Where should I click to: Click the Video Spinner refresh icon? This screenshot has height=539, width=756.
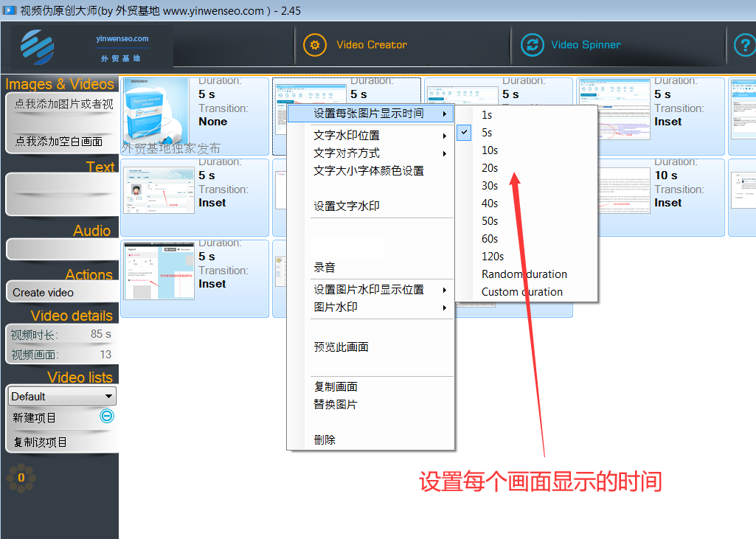pos(532,45)
